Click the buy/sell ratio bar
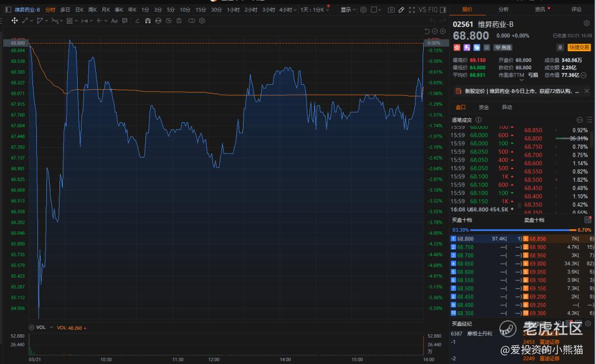595x364 pixels. [x=522, y=230]
